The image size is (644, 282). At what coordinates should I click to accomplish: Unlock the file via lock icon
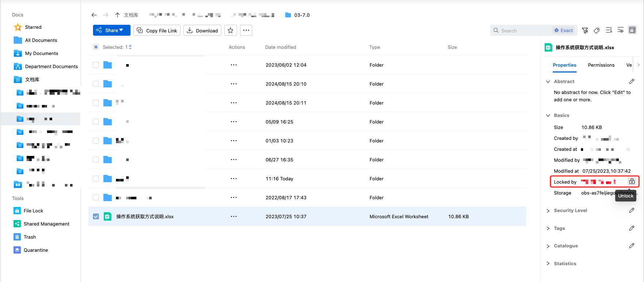click(x=632, y=181)
